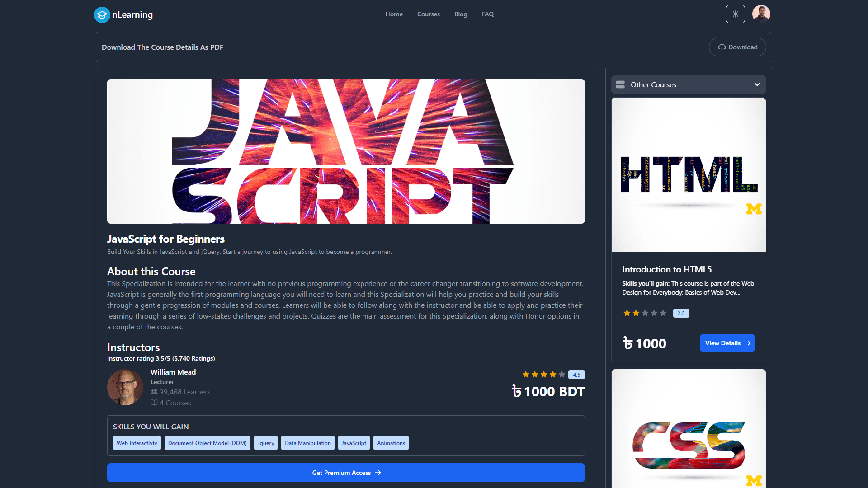Expand the Other Courses chevron
The width and height of the screenshot is (868, 488).
757,84
